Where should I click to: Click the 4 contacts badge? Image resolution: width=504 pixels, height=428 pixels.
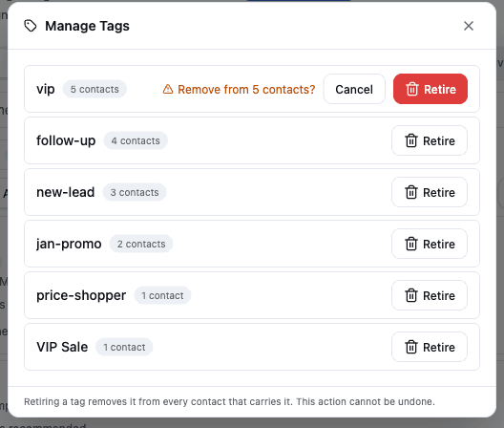click(x=136, y=140)
